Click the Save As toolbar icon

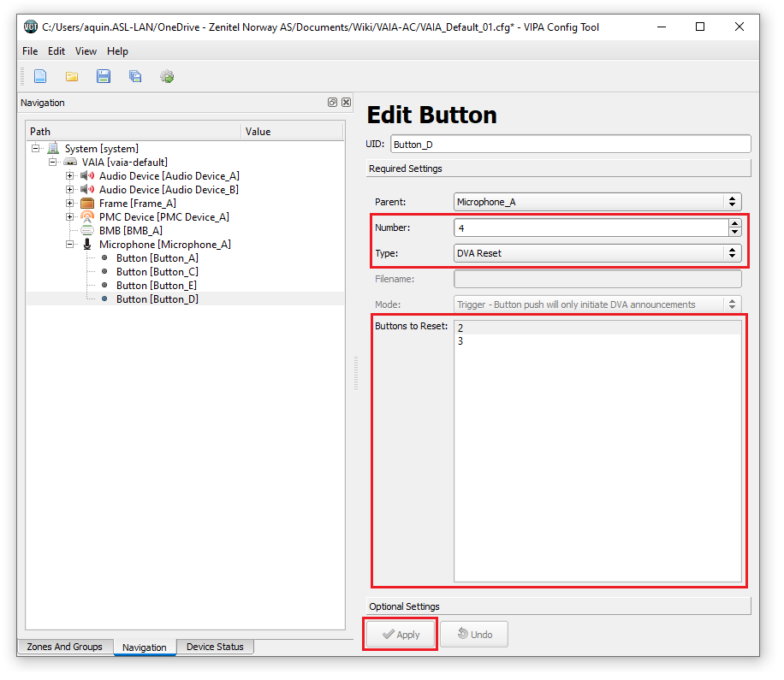click(135, 77)
